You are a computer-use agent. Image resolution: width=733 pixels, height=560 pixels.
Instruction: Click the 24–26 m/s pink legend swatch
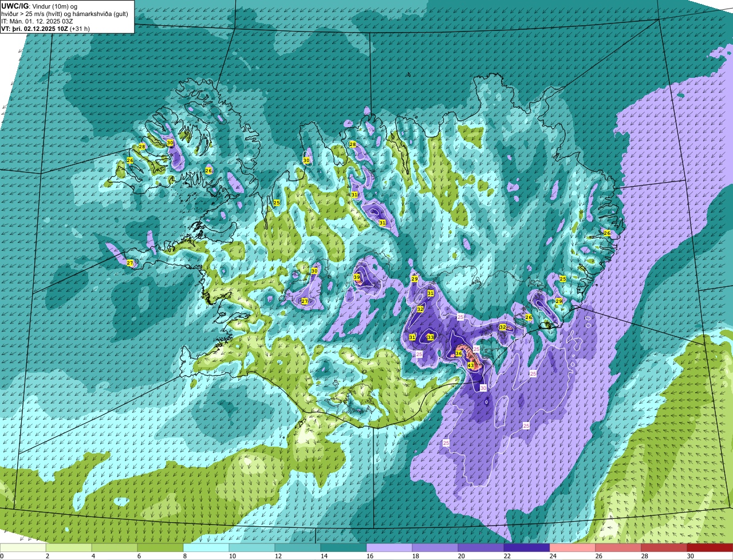(x=573, y=547)
